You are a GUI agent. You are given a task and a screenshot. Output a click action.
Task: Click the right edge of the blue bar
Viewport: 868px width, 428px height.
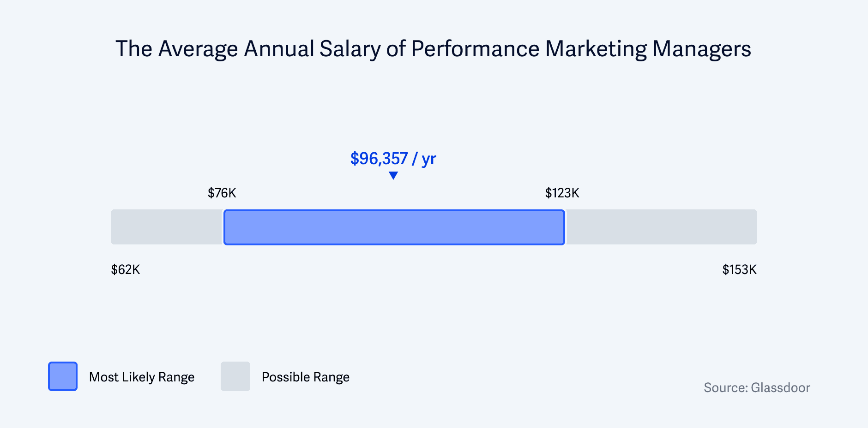[564, 227]
